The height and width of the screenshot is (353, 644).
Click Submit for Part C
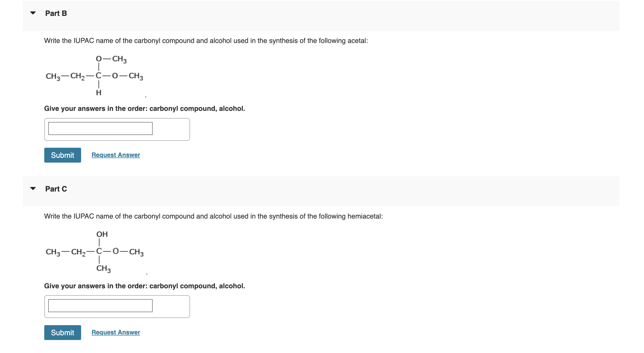(x=63, y=332)
